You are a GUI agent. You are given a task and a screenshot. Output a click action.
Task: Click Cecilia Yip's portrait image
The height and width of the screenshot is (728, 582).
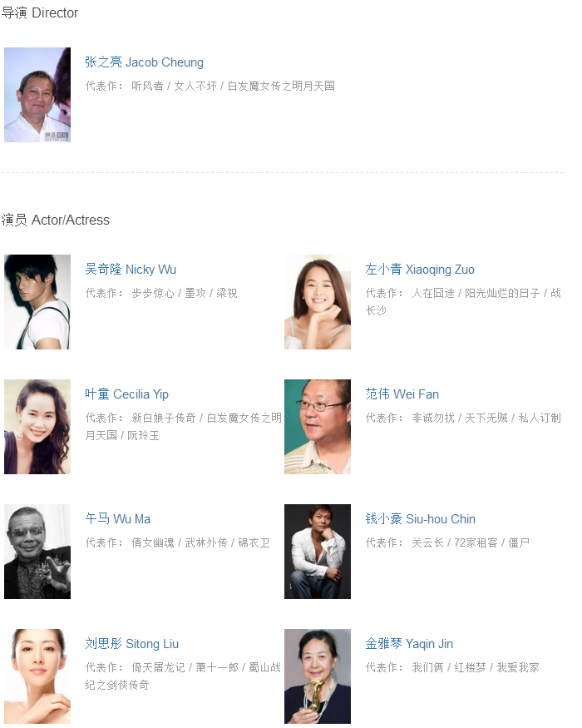coord(37,427)
